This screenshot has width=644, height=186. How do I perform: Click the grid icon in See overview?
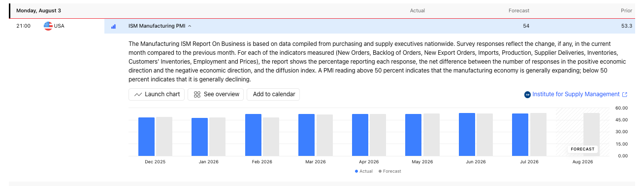(197, 94)
